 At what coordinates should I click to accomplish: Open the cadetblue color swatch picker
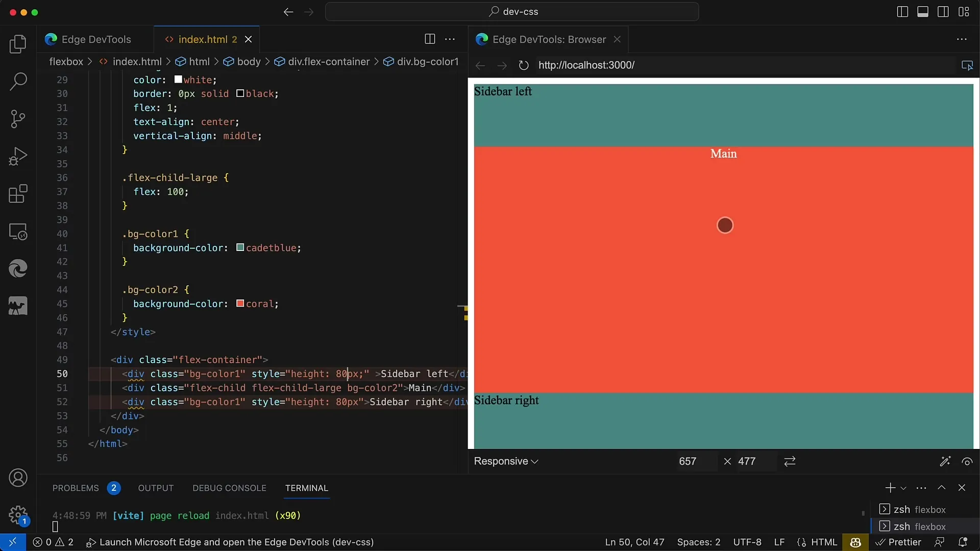240,247
